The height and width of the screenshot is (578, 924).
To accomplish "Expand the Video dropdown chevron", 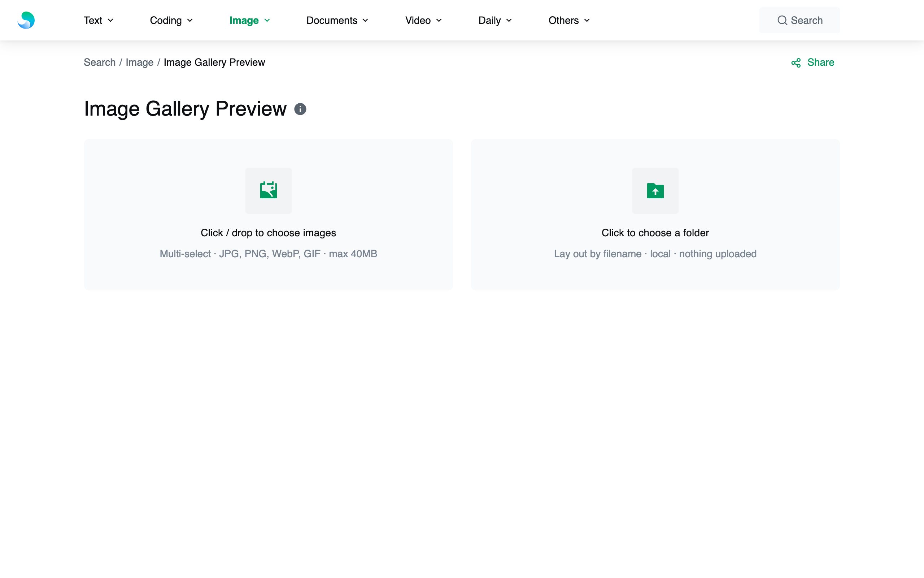I will tap(439, 20).
